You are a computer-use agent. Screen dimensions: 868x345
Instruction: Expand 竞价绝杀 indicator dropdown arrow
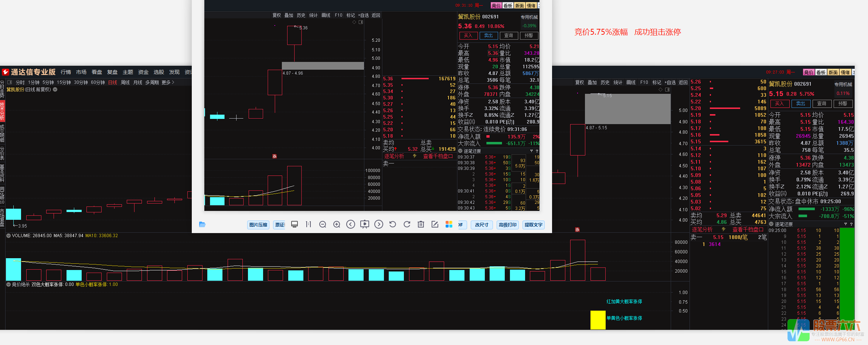click(x=8, y=284)
